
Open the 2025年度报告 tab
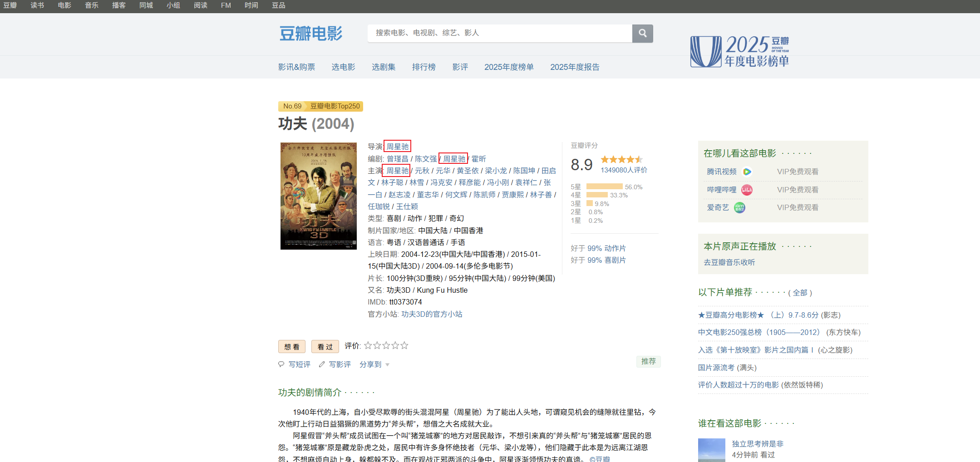coord(575,67)
